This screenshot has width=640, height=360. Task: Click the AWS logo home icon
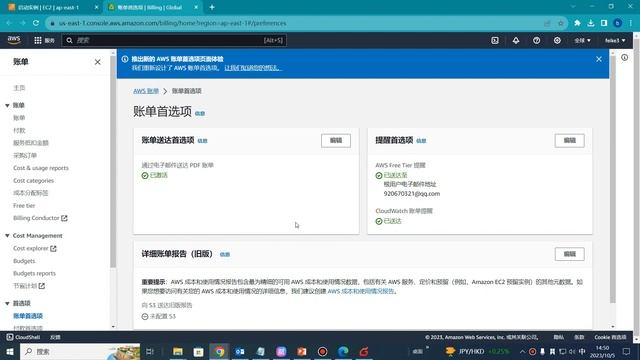(14, 40)
